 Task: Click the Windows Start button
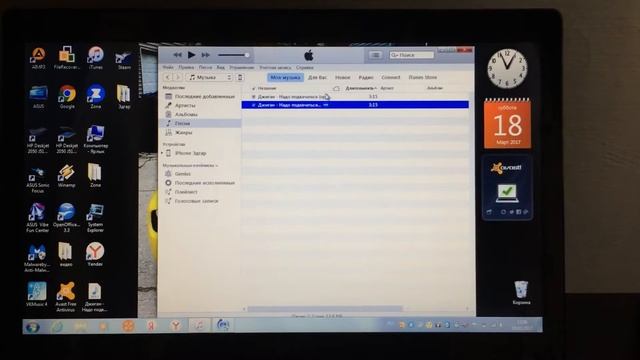(32, 327)
